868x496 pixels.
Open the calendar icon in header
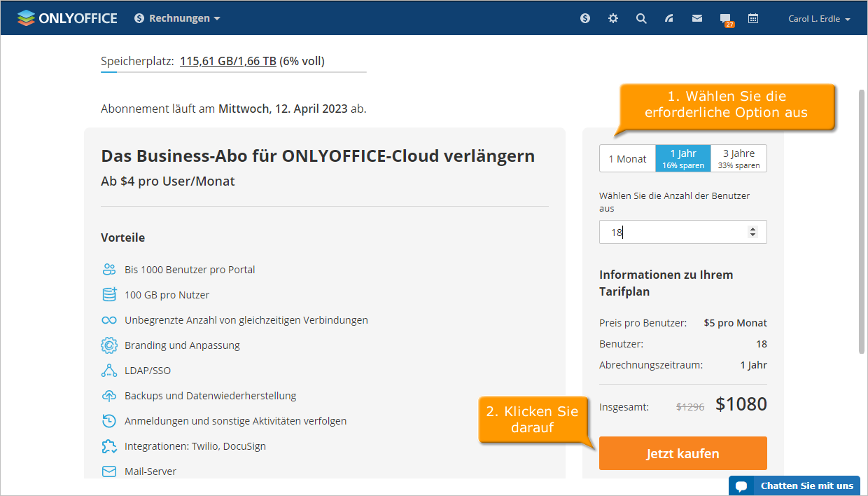[753, 18]
